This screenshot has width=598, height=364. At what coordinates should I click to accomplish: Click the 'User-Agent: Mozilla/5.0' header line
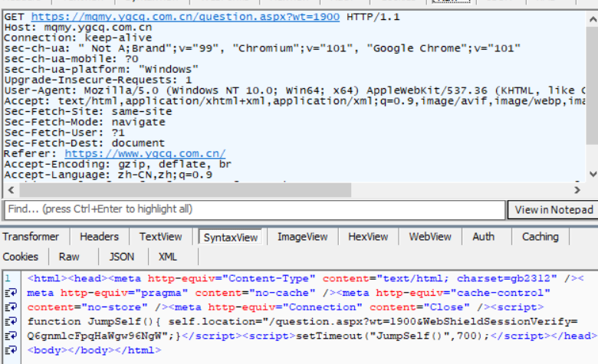click(294, 90)
